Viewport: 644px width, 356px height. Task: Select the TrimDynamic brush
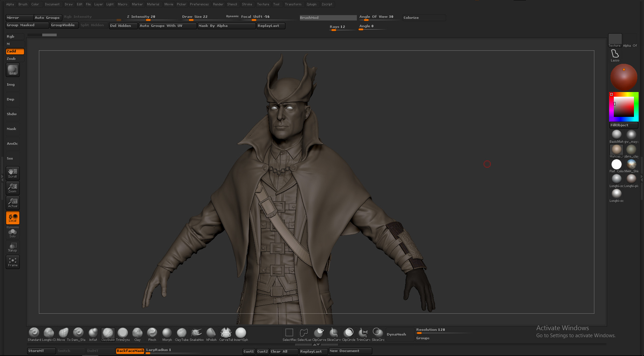click(122, 334)
